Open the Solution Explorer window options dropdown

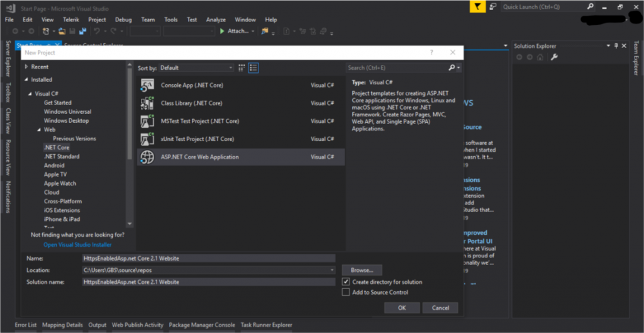coord(608,46)
